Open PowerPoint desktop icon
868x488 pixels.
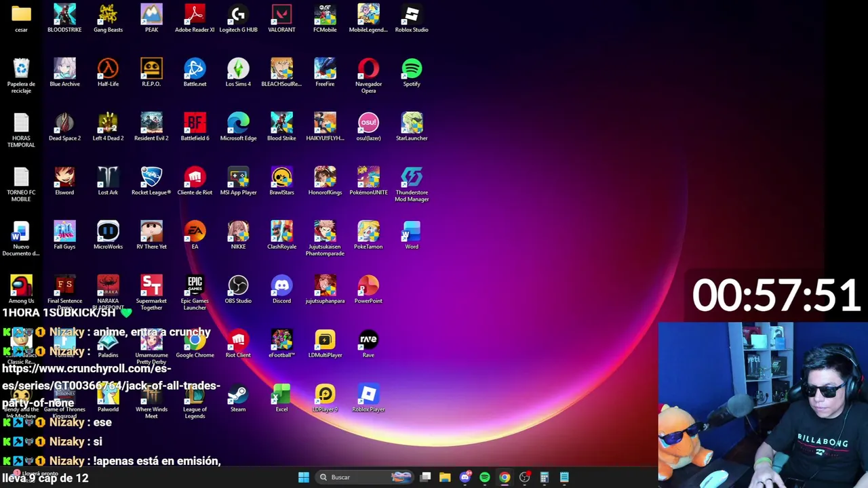coord(368,289)
